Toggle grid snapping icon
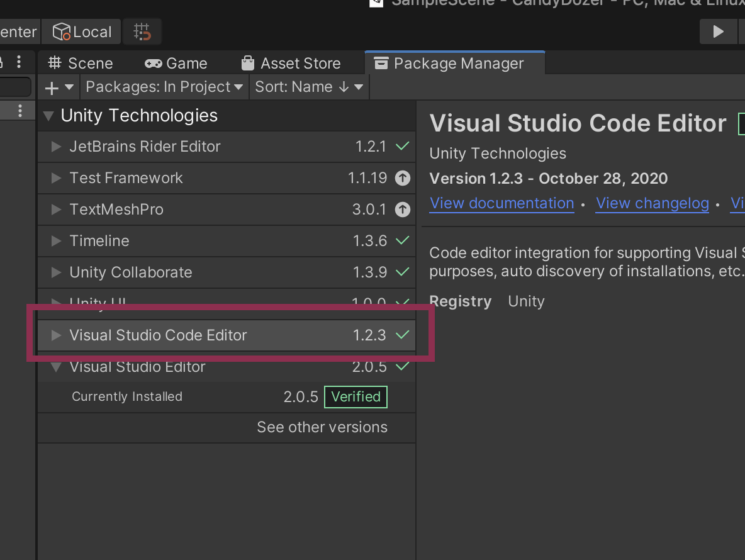This screenshot has height=560, width=745. 142,32
